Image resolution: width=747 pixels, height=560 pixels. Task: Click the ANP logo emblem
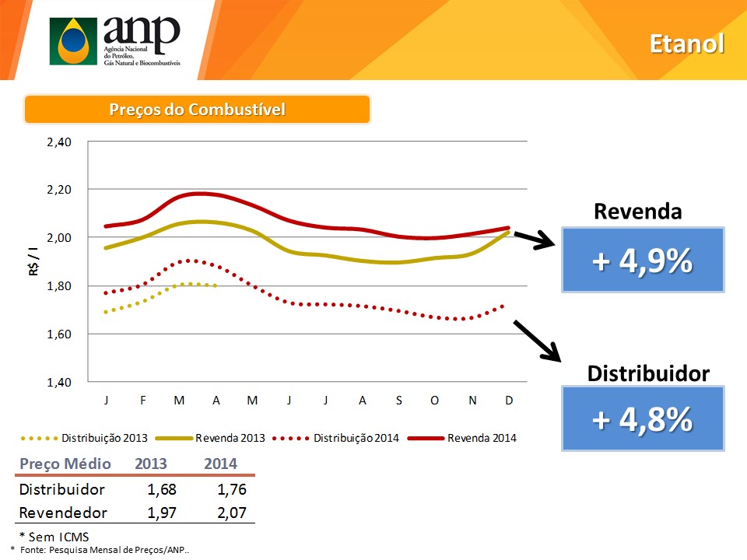point(73,41)
